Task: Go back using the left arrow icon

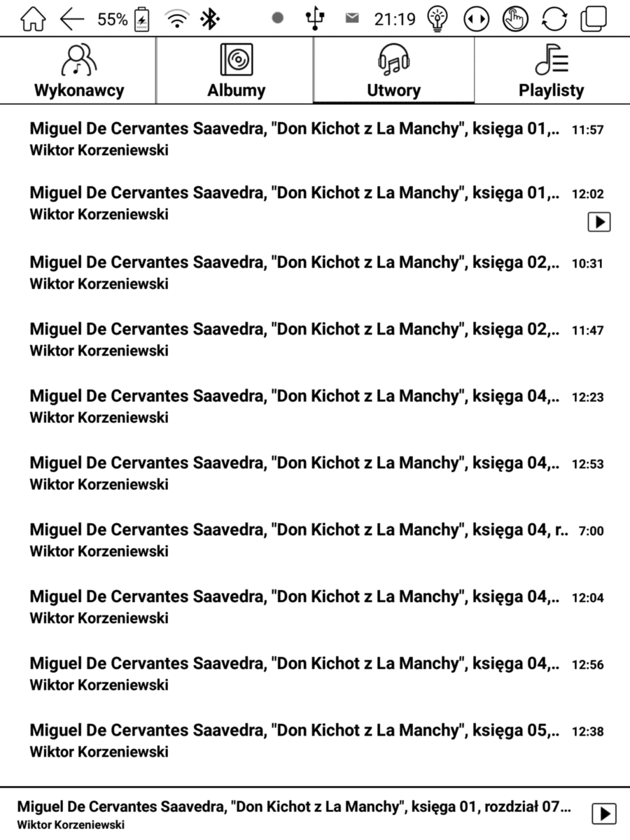Action: pos(72,20)
